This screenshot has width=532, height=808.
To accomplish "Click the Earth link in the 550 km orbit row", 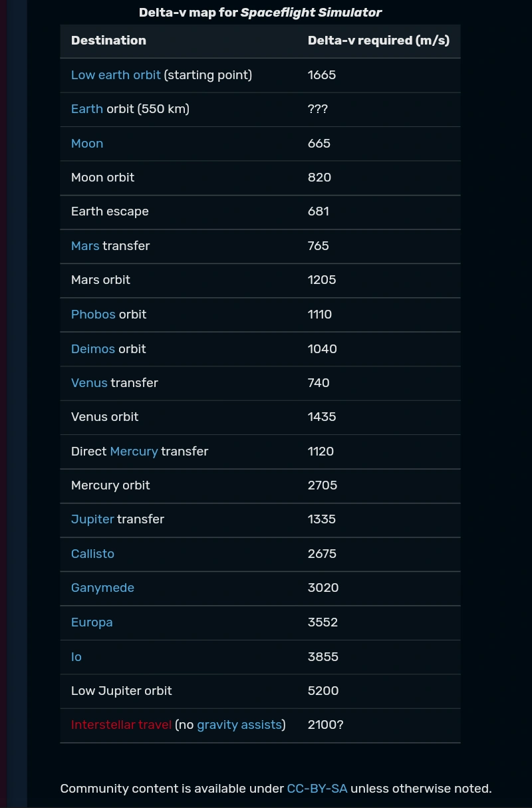I will [87, 109].
